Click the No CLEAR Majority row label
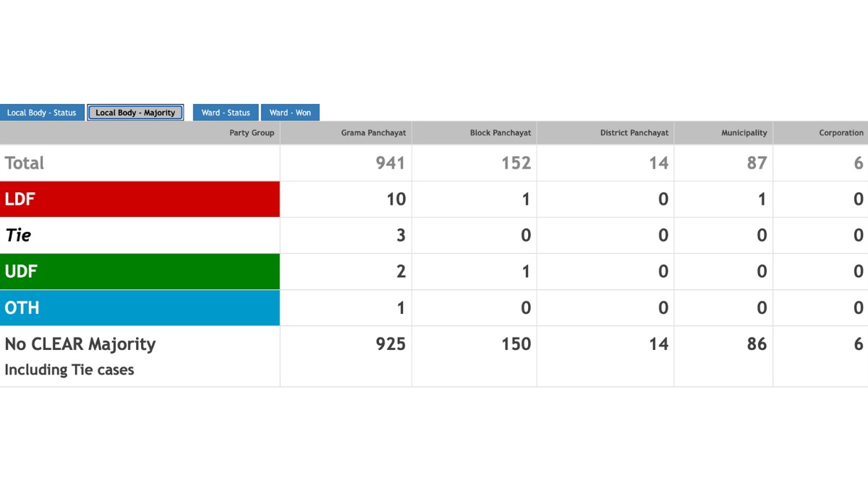The image size is (868, 488). click(x=80, y=344)
